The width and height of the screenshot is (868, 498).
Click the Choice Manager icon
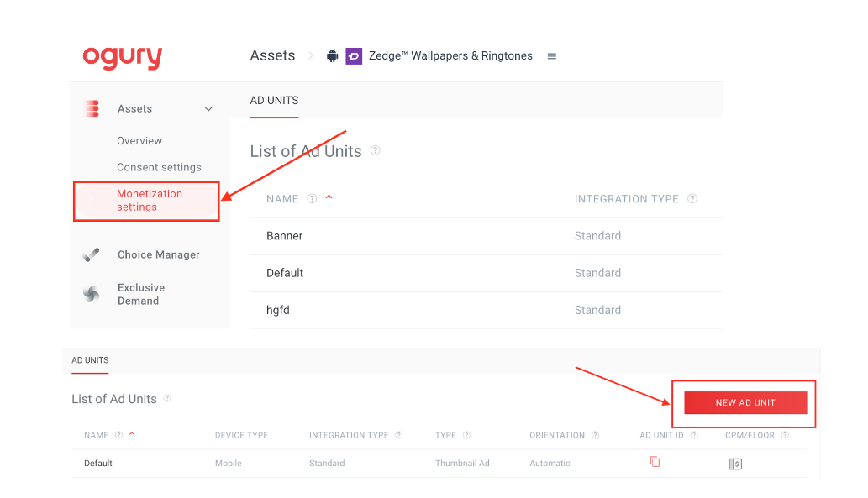tap(92, 254)
